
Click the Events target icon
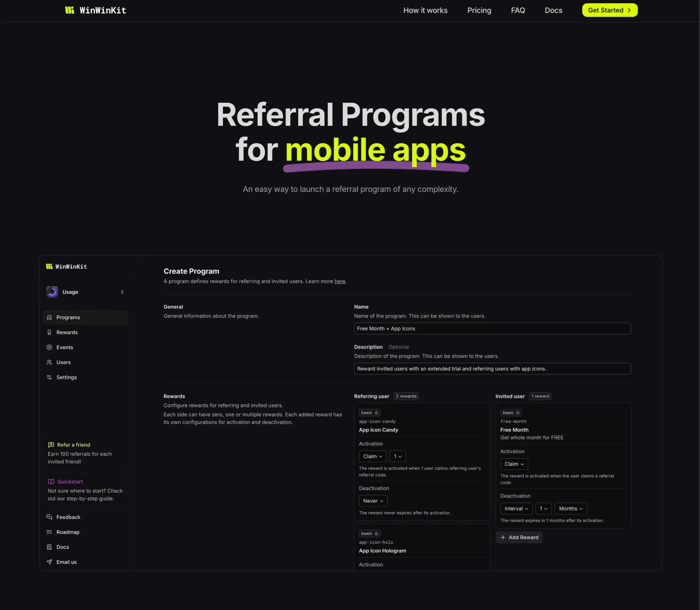pyautogui.click(x=50, y=347)
